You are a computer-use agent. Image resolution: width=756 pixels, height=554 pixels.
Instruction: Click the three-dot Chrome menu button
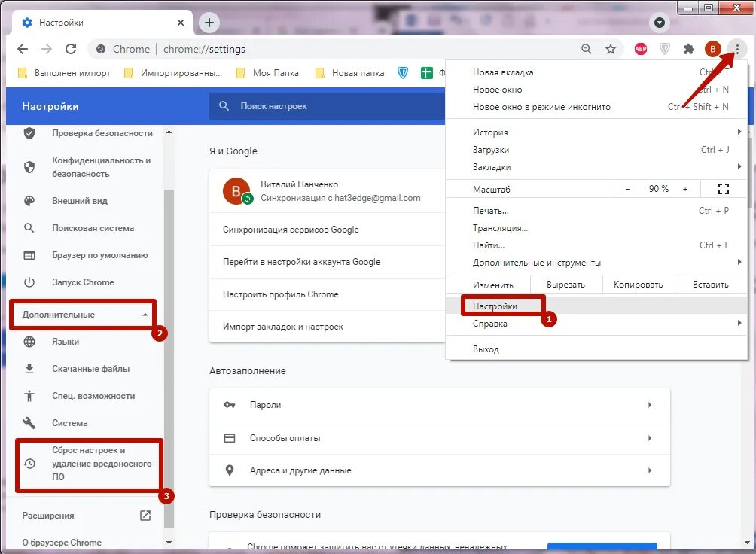736,49
